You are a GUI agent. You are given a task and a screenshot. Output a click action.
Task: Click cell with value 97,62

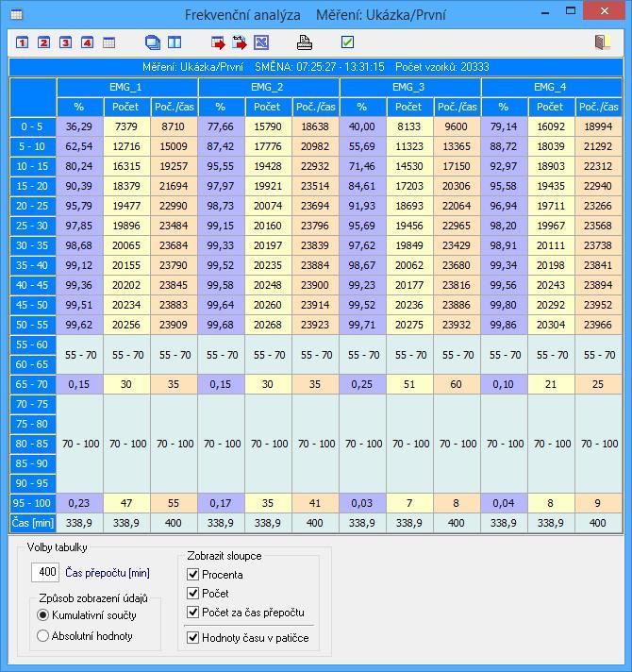[x=362, y=245]
